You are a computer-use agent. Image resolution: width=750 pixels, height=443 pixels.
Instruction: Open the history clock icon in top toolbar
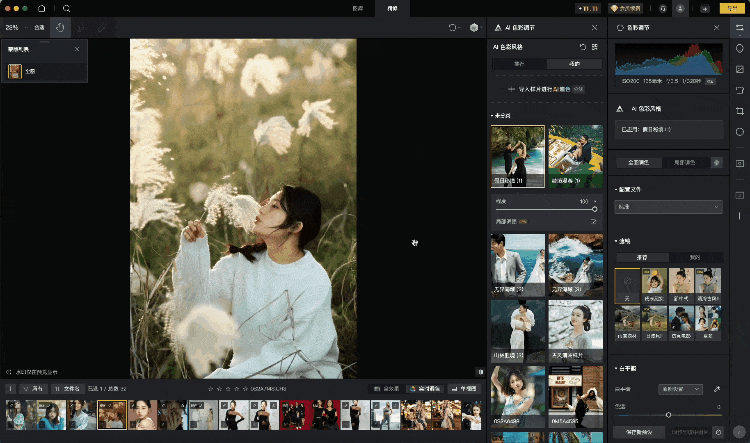pos(61,28)
